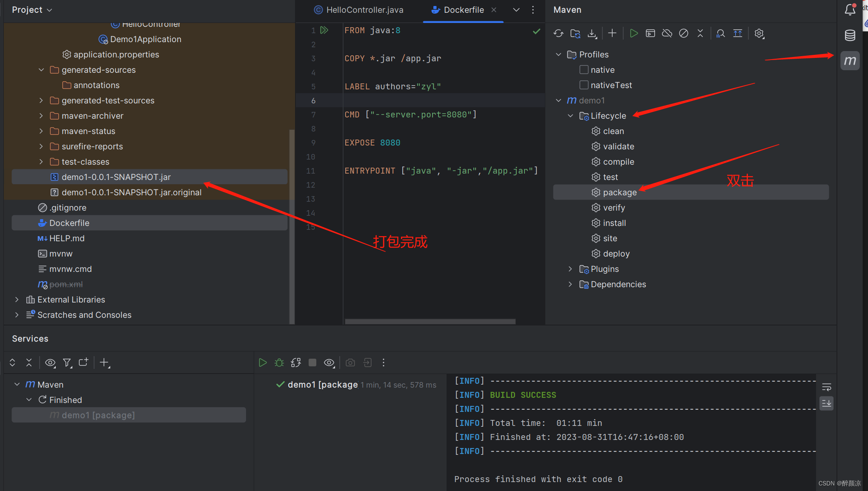Rerun Maven build green play button
This screenshot has width=868, height=491.
[x=263, y=363]
